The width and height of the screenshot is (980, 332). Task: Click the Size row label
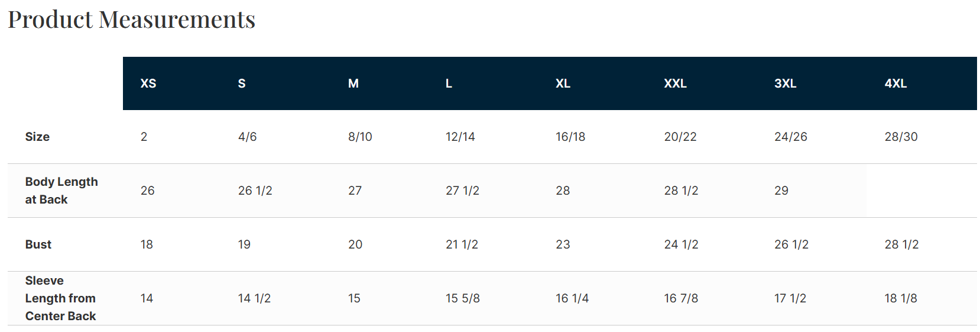(x=37, y=137)
